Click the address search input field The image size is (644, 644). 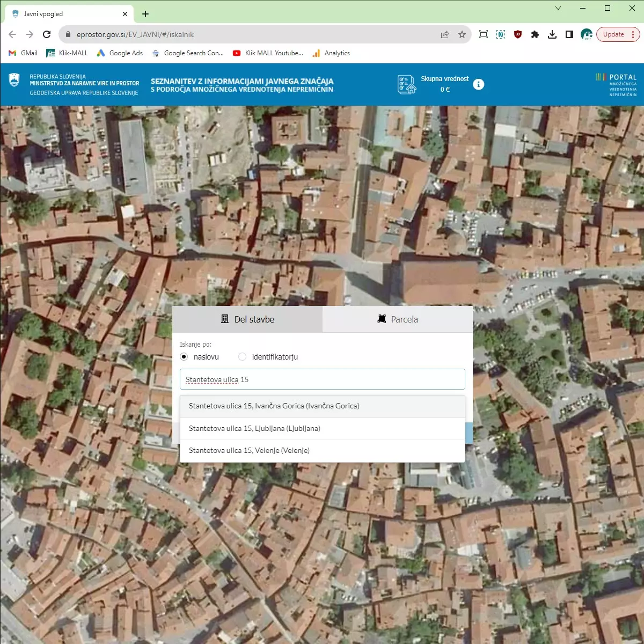(322, 379)
